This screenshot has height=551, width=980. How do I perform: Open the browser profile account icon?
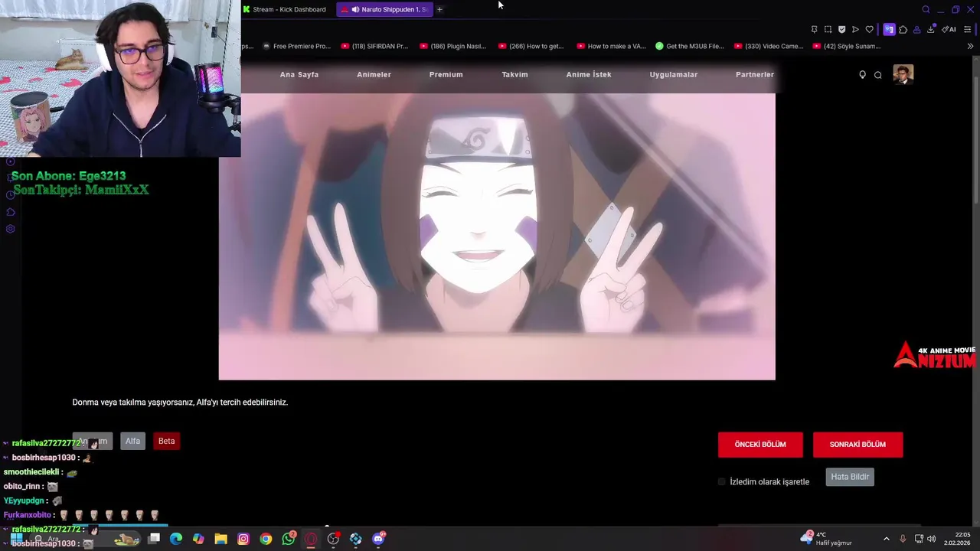click(x=917, y=29)
